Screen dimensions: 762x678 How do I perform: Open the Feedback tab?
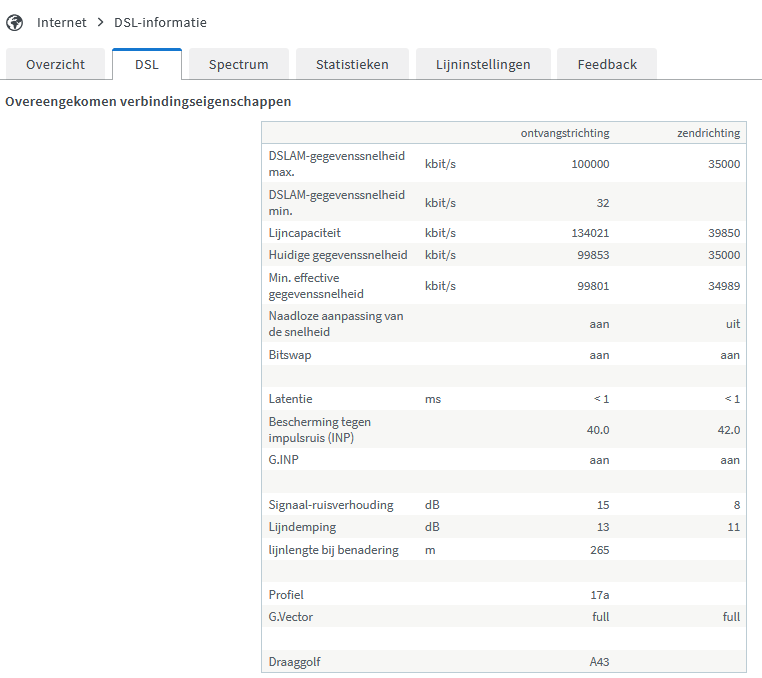(607, 64)
